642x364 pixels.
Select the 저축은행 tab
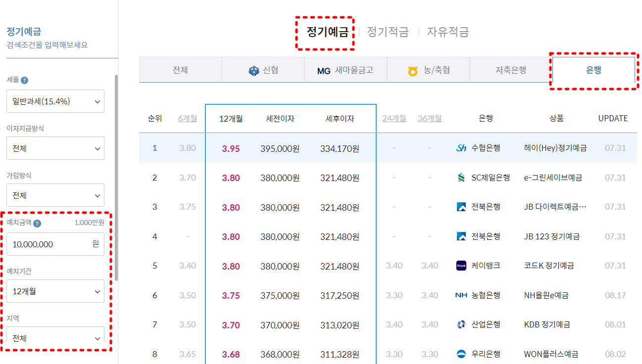point(511,70)
